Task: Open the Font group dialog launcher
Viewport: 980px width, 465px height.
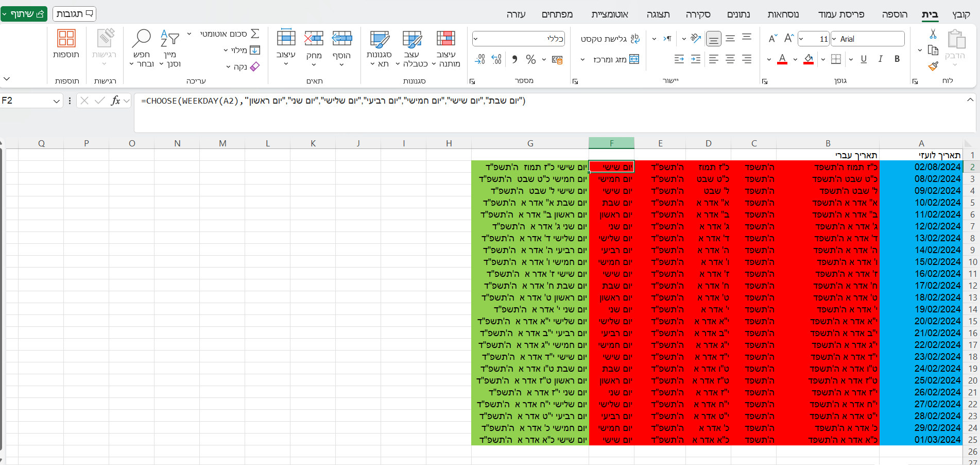Action: point(765,81)
